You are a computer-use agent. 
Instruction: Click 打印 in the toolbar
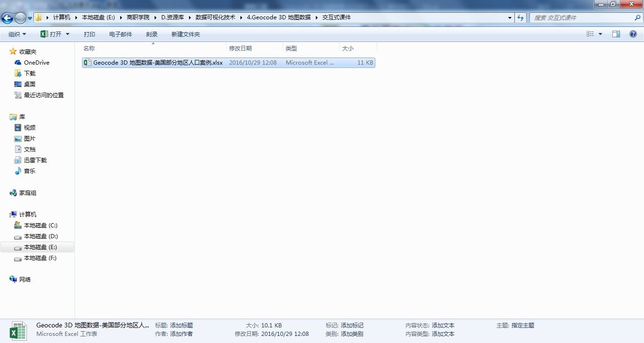90,34
